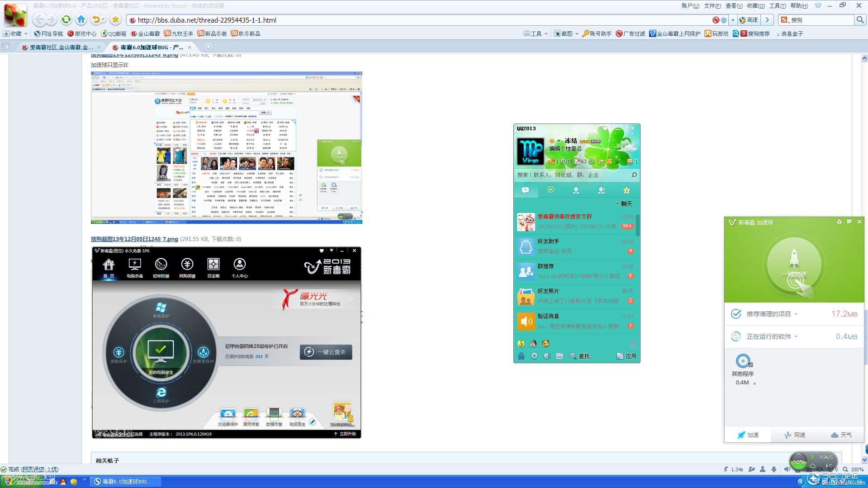Toggle QQ message sound with the speaker icon
The image size is (868, 488).
click(546, 356)
